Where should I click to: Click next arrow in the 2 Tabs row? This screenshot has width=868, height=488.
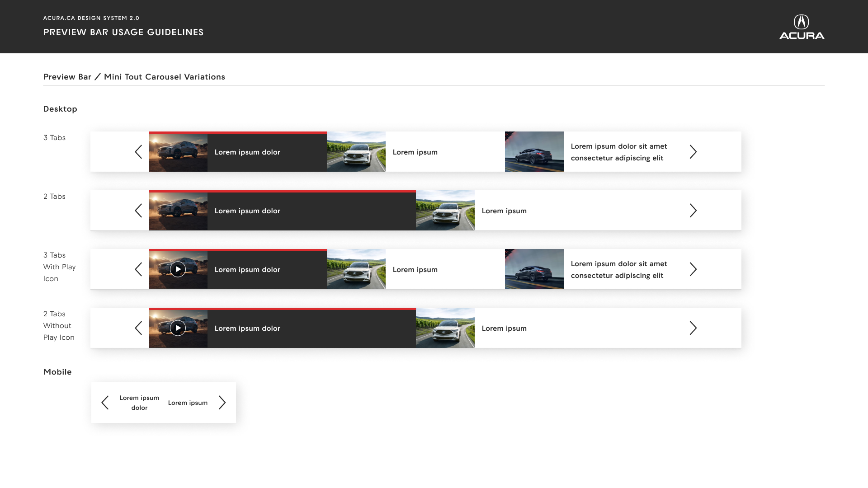[693, 211]
